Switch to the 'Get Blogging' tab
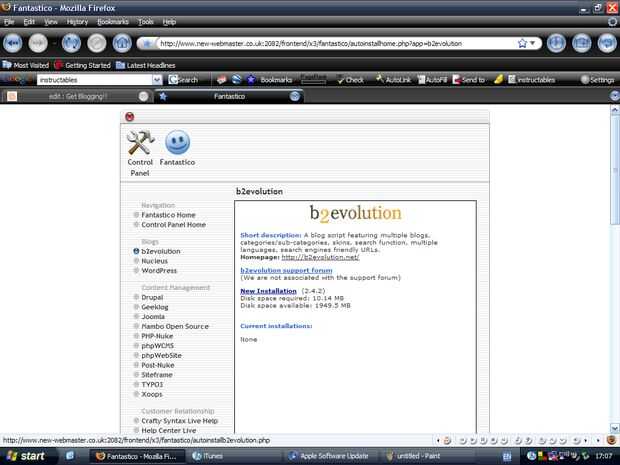 click(78, 96)
